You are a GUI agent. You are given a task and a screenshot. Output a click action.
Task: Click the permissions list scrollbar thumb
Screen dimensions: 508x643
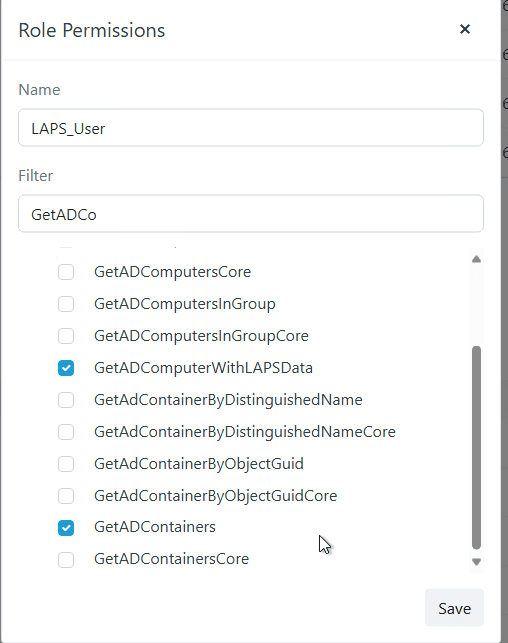[476, 447]
